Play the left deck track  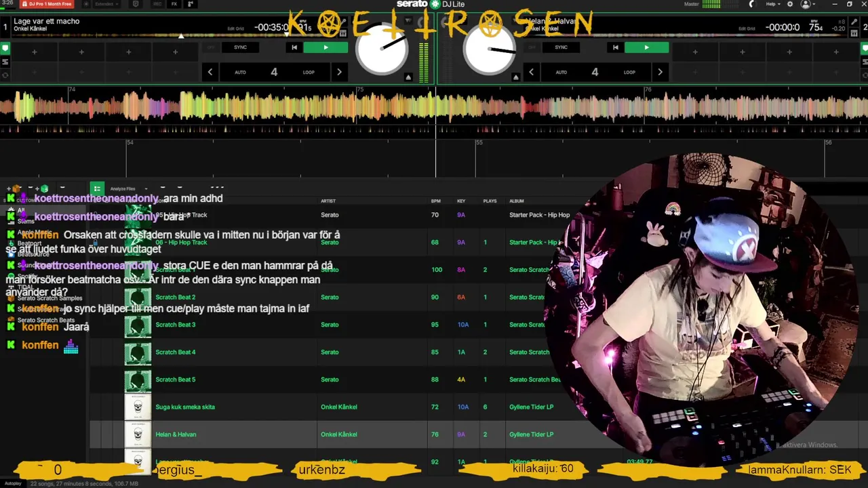point(325,47)
